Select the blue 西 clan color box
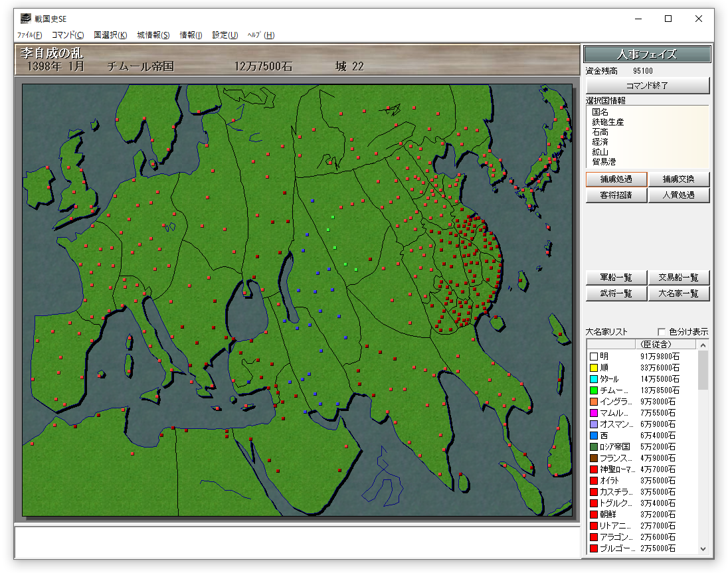 pyautogui.click(x=594, y=436)
